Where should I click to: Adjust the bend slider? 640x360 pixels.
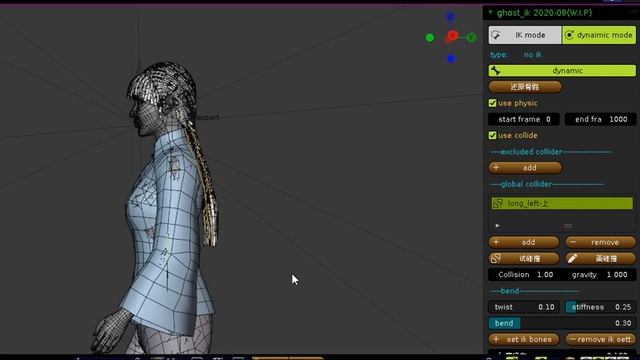click(562, 323)
